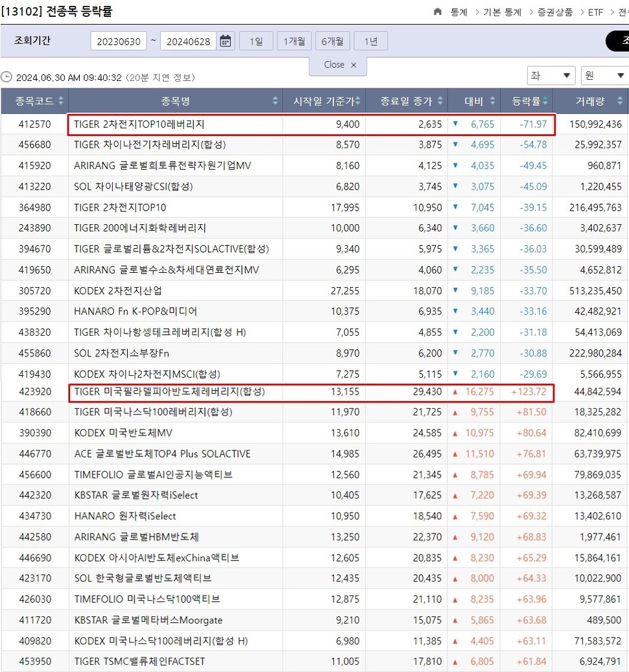Click the start date field 20230630
This screenshot has width=629, height=672.
119,41
